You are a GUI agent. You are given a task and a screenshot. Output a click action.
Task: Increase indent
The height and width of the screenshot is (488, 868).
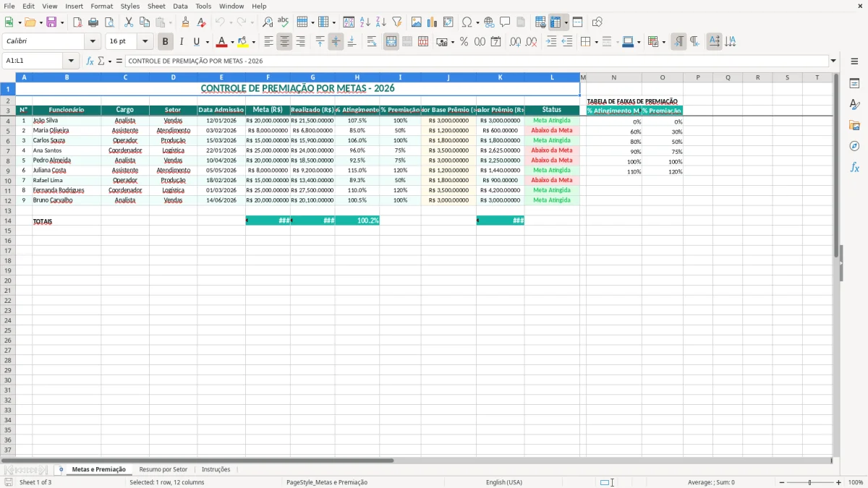551,42
